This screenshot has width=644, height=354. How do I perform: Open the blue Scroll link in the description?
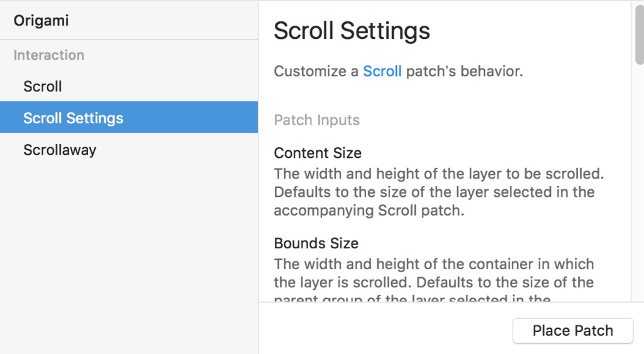point(382,71)
